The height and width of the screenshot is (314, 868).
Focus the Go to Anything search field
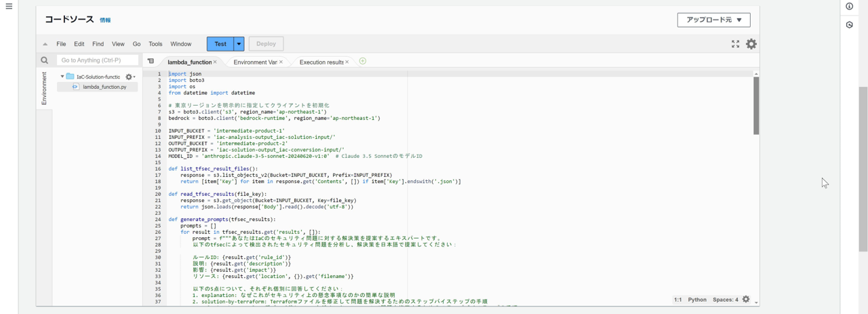98,60
